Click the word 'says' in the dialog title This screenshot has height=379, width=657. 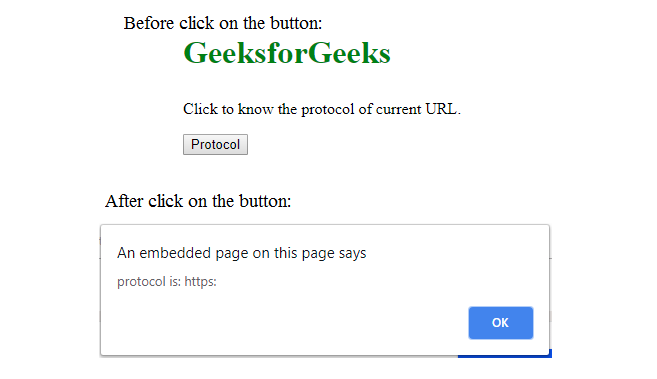coord(353,254)
